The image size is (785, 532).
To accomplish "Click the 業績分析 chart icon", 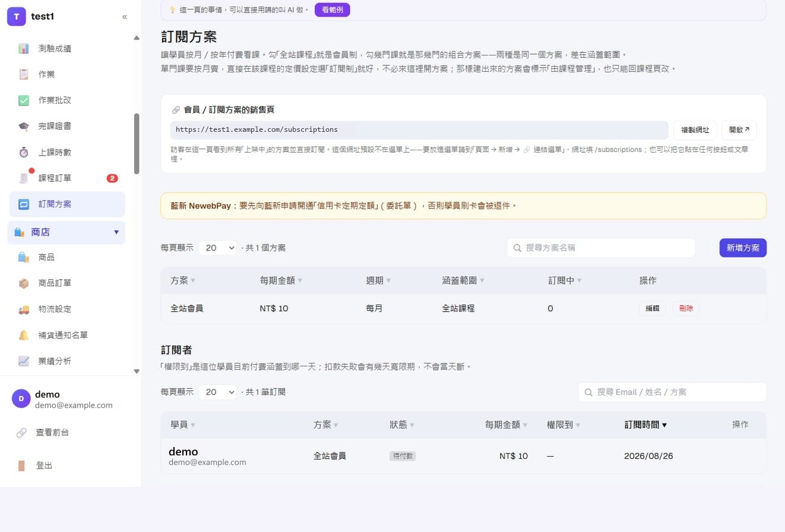I will click(x=24, y=361).
